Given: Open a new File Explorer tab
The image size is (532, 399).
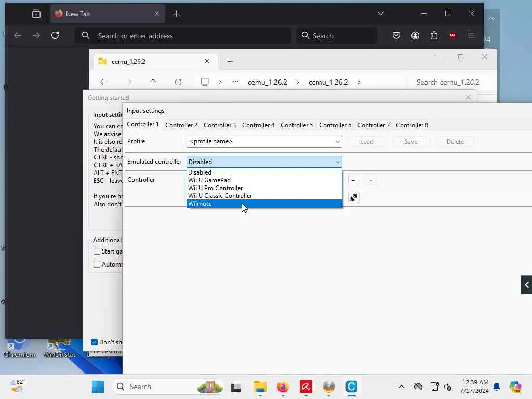Looking at the screenshot, I should pyautogui.click(x=230, y=62).
